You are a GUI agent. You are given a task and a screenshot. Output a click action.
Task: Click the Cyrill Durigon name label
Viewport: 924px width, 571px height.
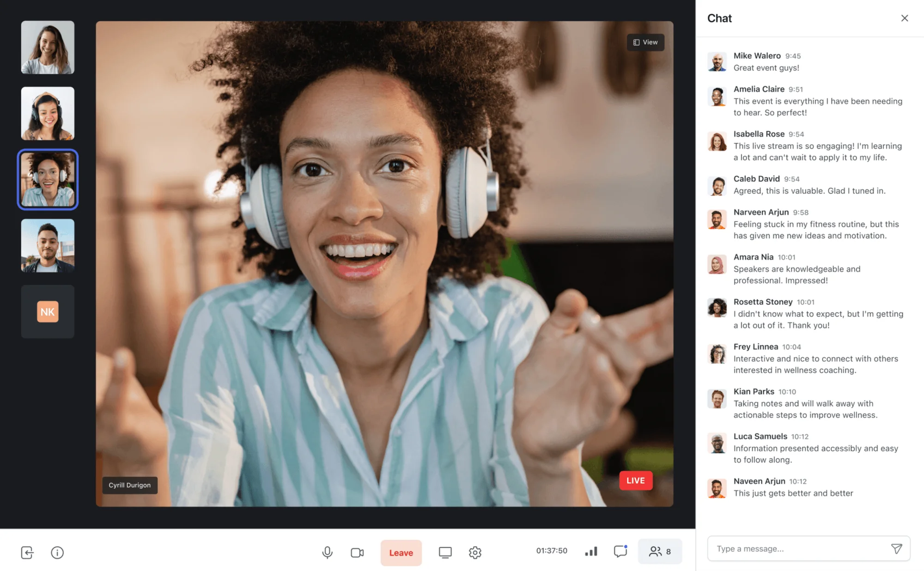pos(130,485)
